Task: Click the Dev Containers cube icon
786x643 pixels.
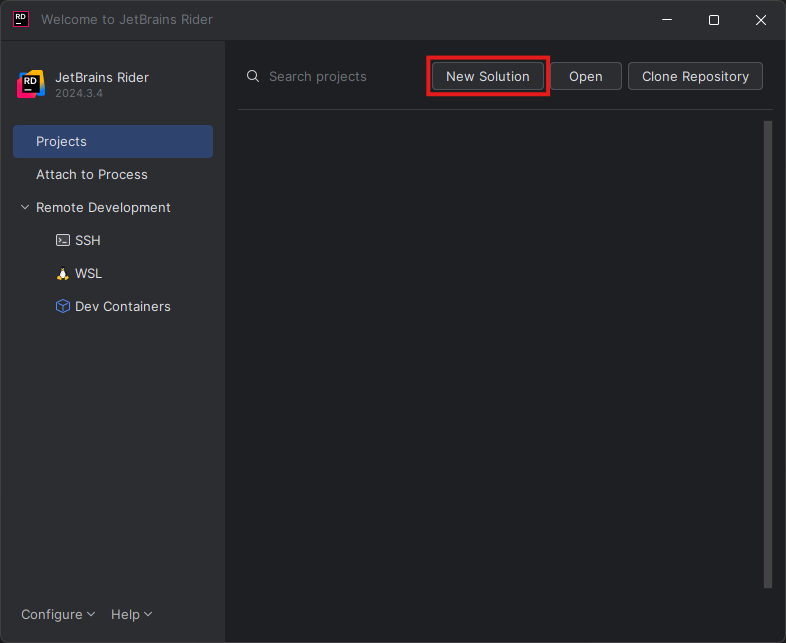Action: (x=63, y=306)
